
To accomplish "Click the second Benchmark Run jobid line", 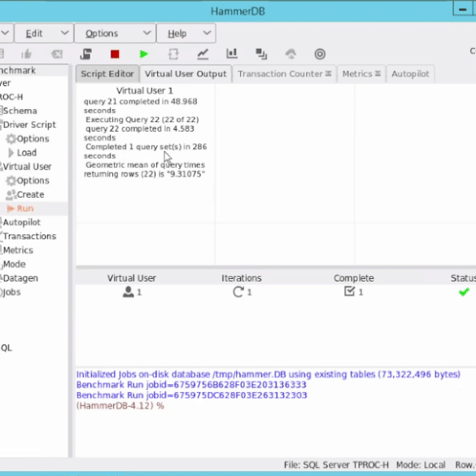I will 191,395.
